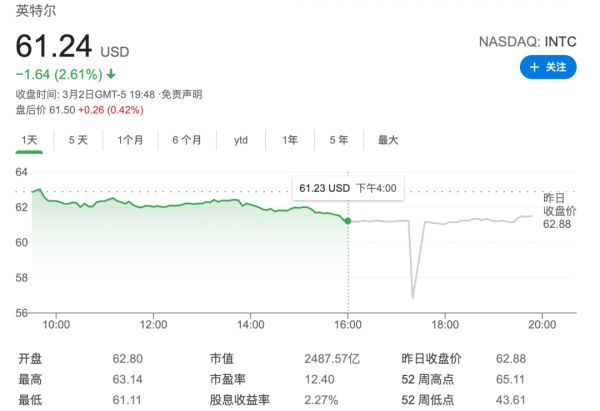Click the 英特尔 stock title
600x411 pixels.
(36, 13)
